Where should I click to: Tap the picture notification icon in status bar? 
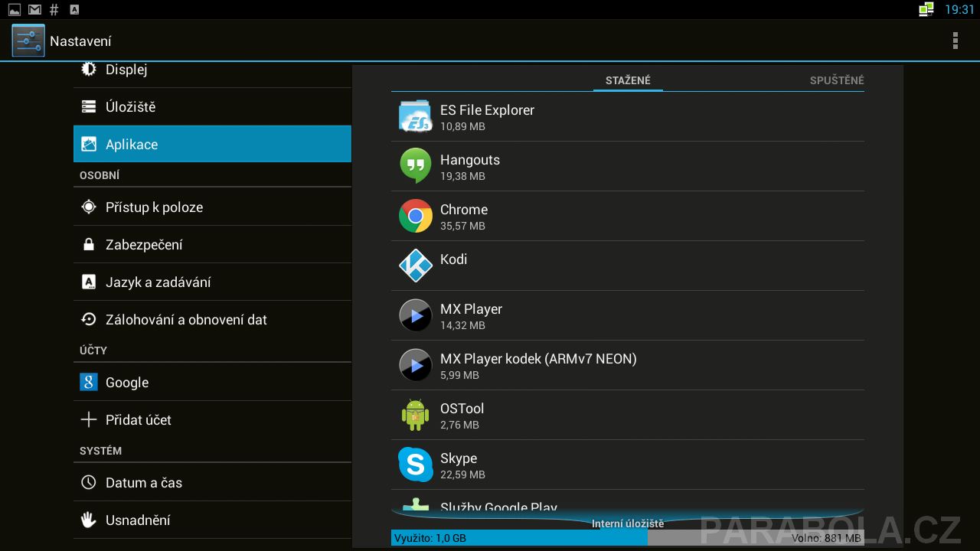click(15, 9)
